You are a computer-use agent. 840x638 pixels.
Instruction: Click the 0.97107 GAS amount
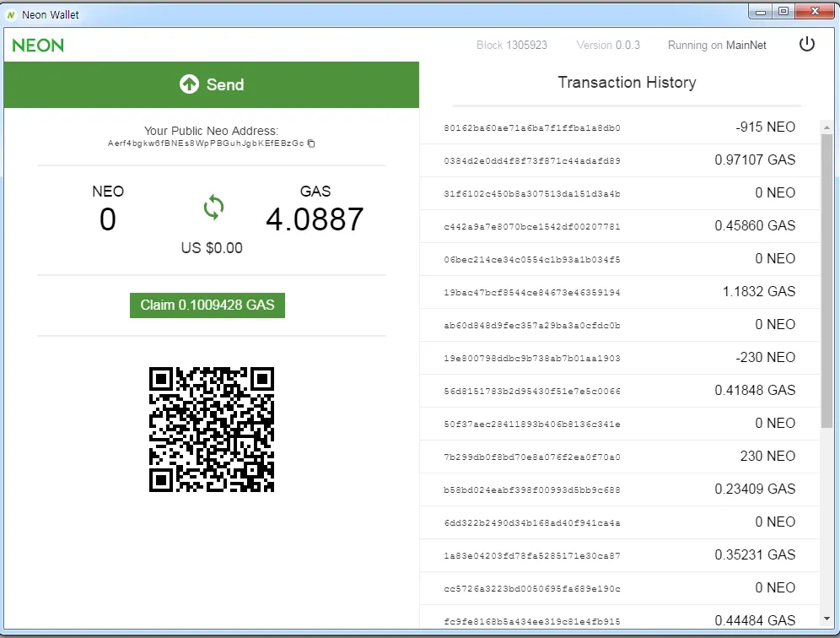(x=755, y=159)
